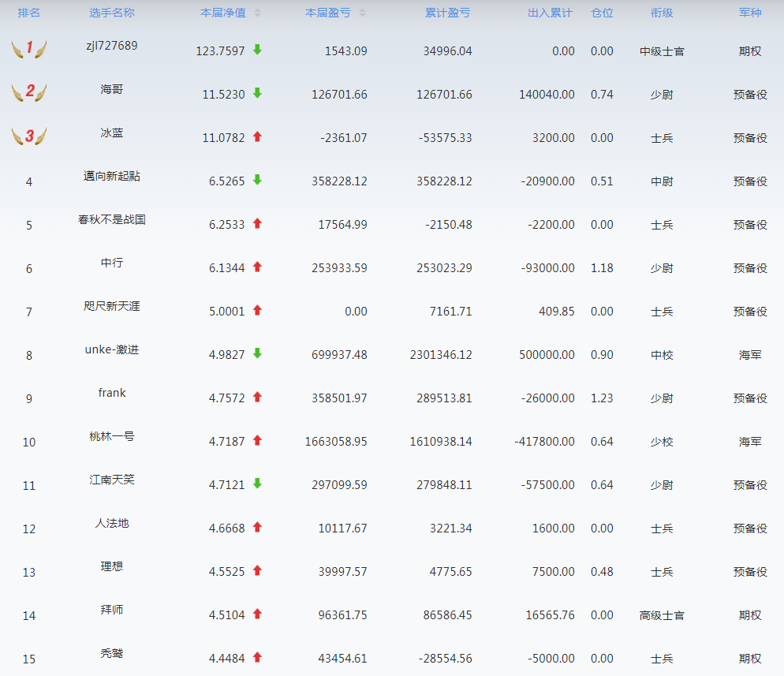This screenshot has height=676, width=784.
Task: Click deposit total -417800.00
Action: 544,442
